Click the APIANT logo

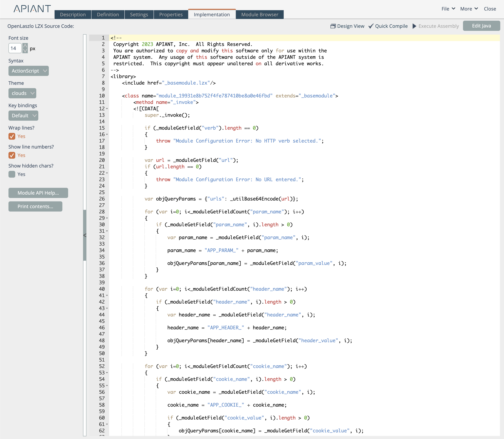[32, 9]
